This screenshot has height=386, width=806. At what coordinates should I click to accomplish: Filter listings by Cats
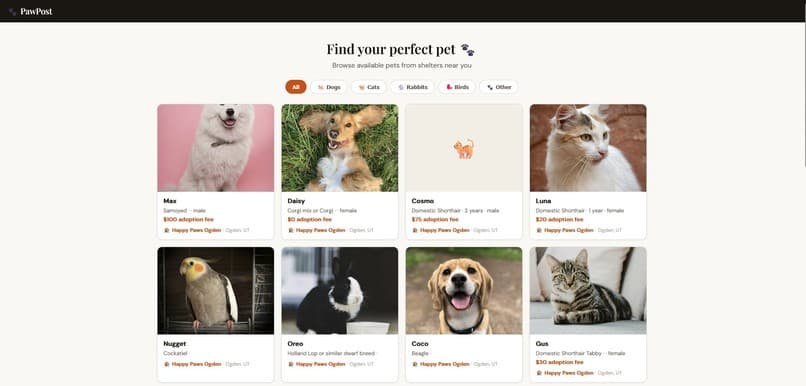[x=369, y=87]
